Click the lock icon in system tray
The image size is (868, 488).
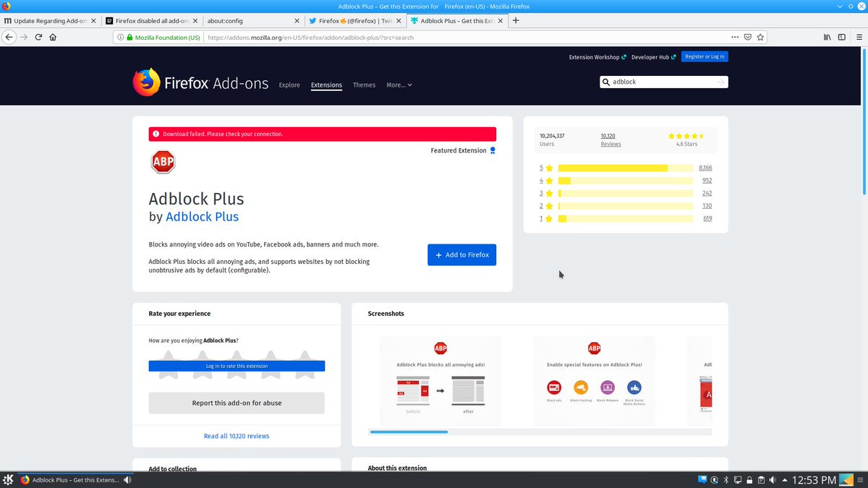click(x=750, y=479)
